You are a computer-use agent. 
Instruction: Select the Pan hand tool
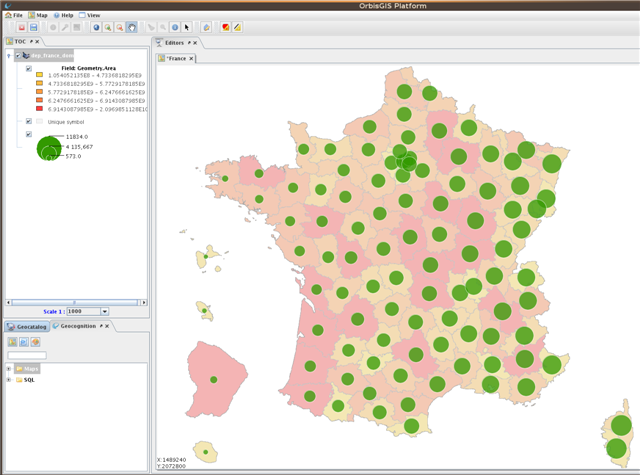132,27
